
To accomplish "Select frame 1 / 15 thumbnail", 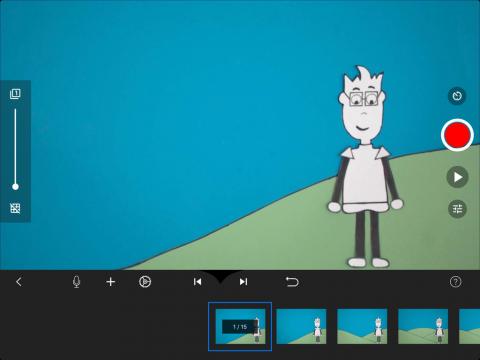I will point(240,326).
